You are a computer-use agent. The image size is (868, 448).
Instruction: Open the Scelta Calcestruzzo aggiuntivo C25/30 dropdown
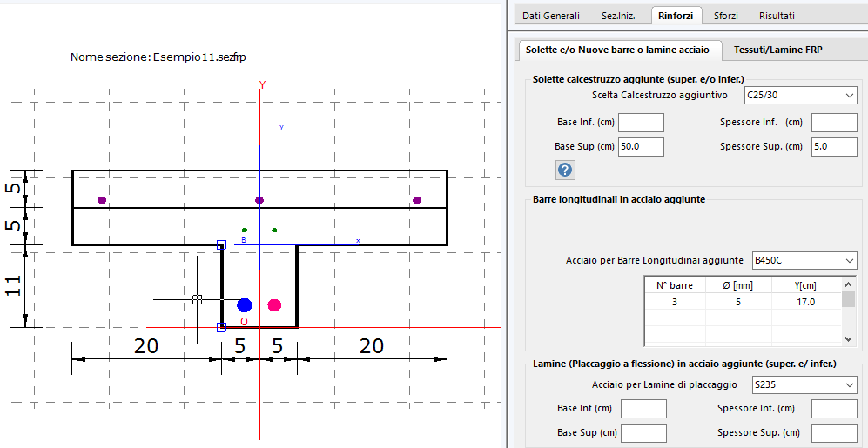[800, 95]
